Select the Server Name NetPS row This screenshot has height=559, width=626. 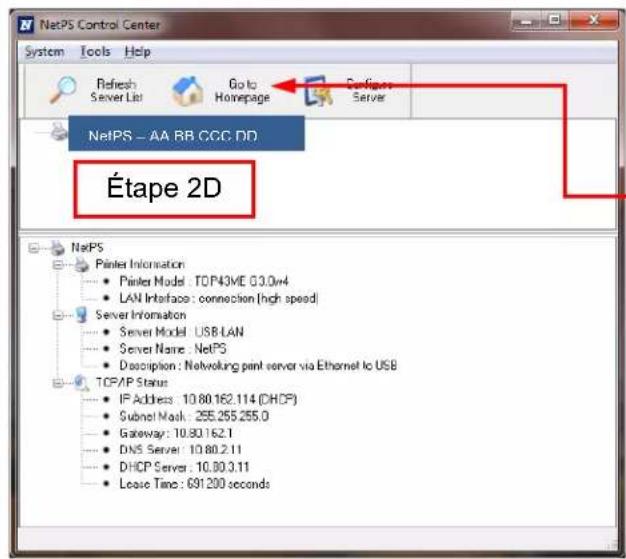click(173, 349)
